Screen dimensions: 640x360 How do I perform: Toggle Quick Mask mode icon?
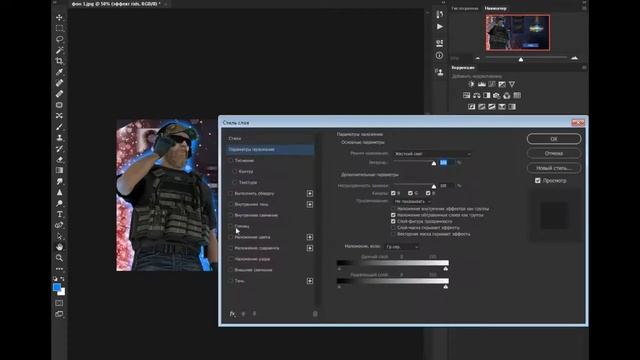[60, 303]
